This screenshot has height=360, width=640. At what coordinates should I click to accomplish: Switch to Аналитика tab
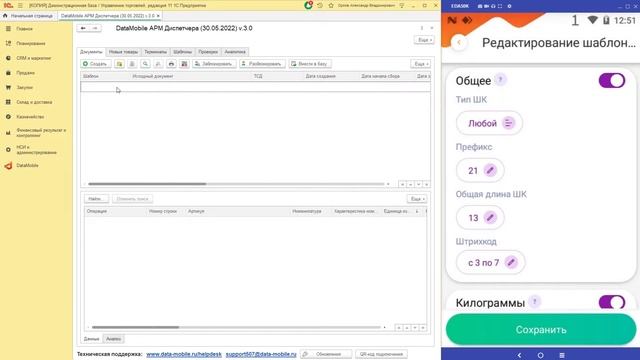(235, 52)
